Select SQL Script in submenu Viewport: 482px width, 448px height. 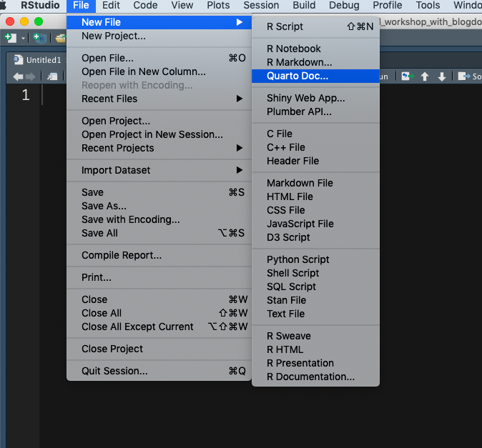[x=315, y=287]
